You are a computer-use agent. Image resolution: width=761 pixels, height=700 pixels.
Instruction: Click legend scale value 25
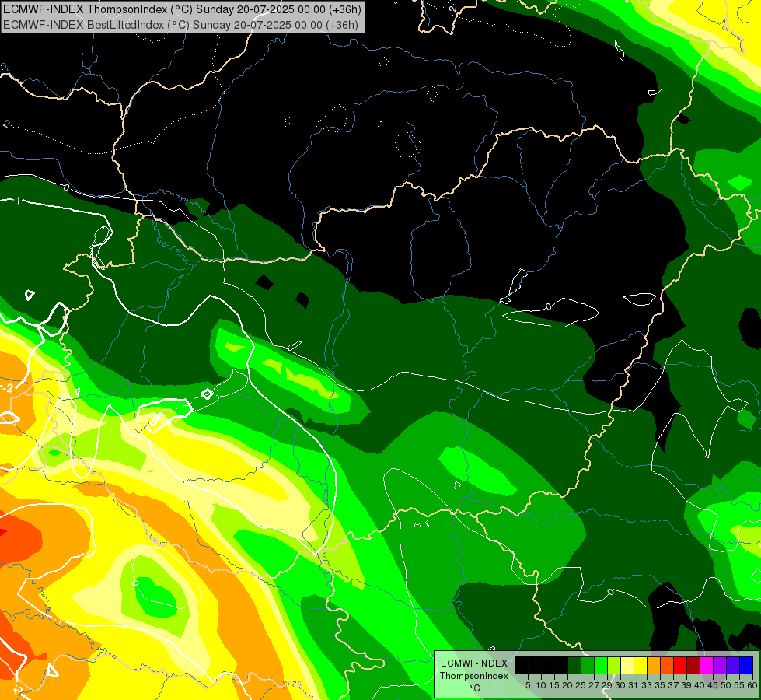point(581,685)
